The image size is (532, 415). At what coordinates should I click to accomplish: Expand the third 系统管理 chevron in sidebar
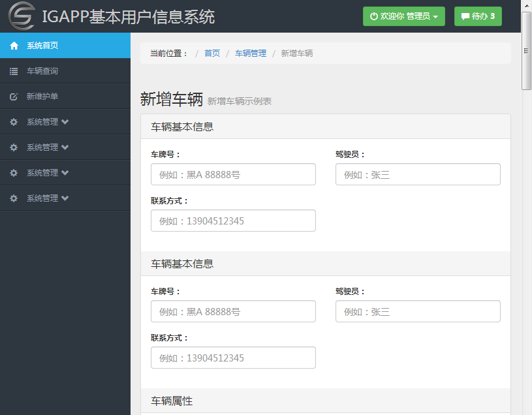pyautogui.click(x=65, y=173)
